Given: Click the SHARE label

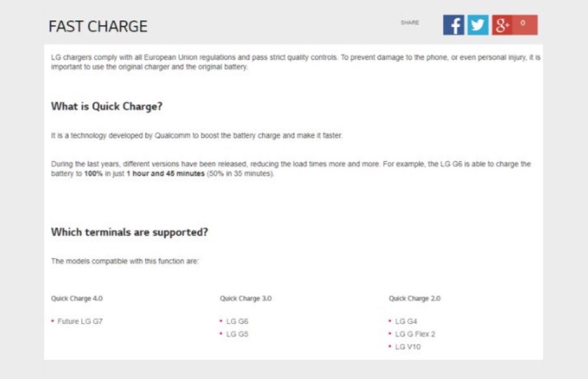Looking at the screenshot, I should [409, 23].
